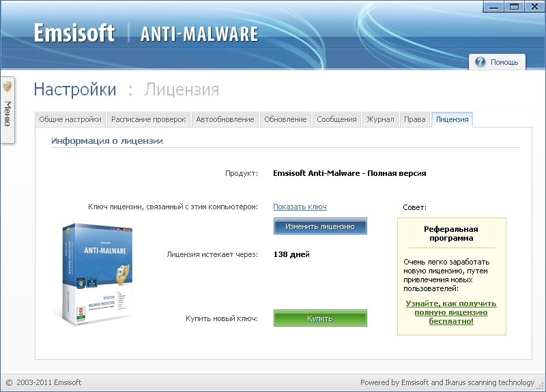The image size is (546, 392).
Task: Click the shield icon on the Меню side tab
Action: coord(8,87)
